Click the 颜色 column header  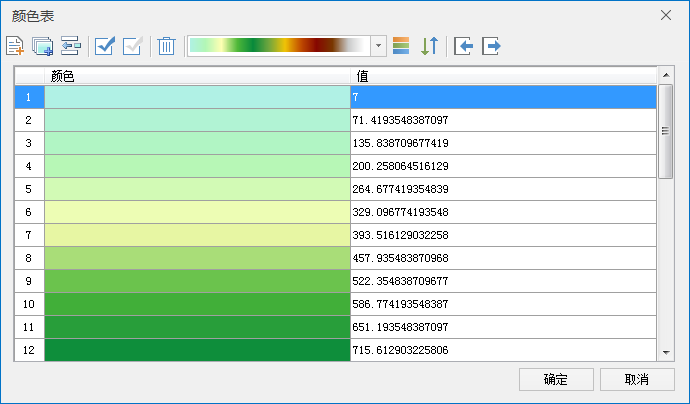click(197, 76)
